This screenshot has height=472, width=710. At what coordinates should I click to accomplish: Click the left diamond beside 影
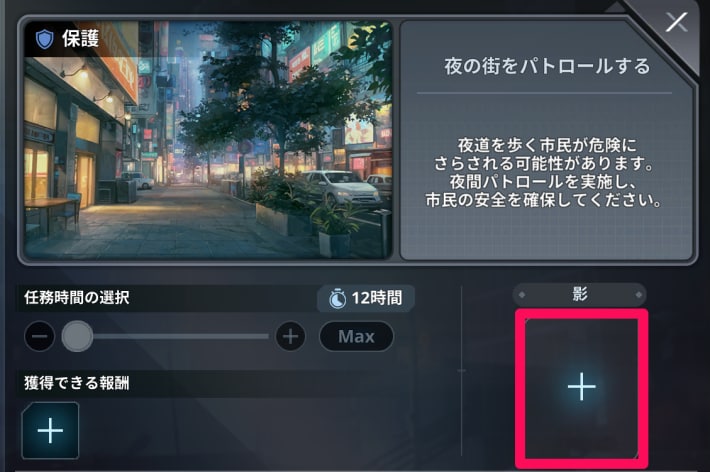pyautogui.click(x=522, y=295)
